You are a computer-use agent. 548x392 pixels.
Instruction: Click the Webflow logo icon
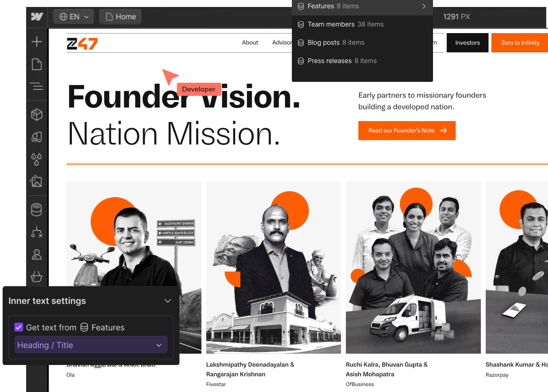37,17
